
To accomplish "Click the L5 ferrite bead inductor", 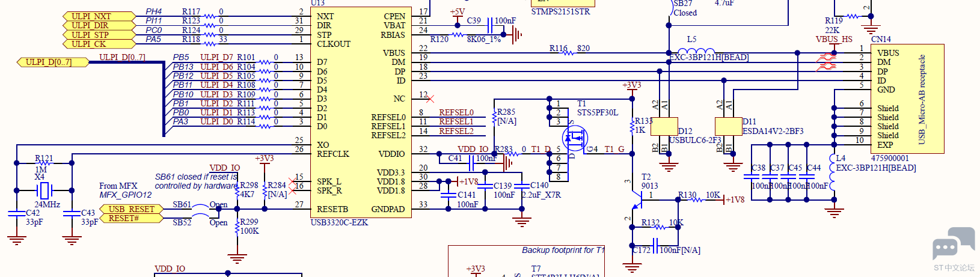I will coord(700,52).
